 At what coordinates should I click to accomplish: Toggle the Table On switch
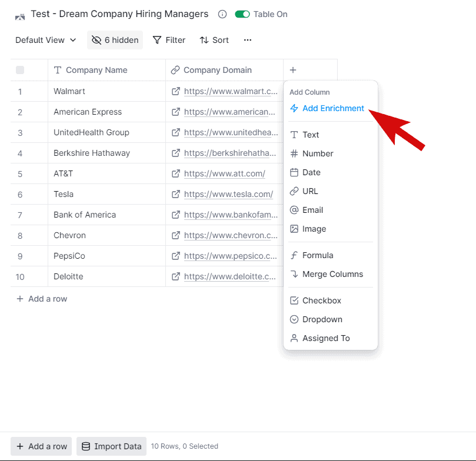pos(242,14)
